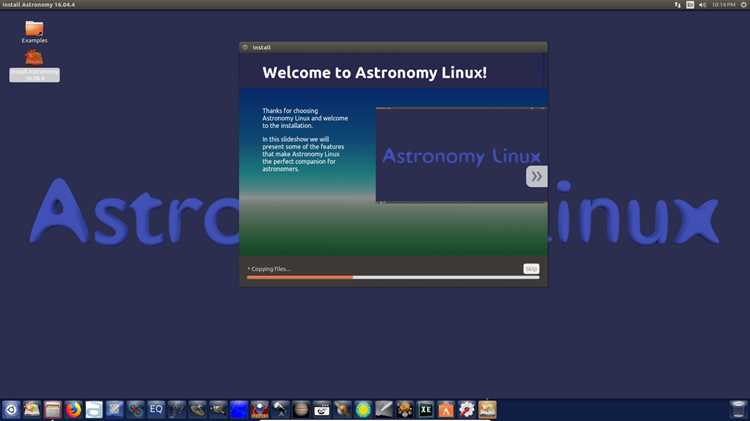The image size is (750, 421).
Task: Open the session power gear menu
Action: pos(744,5)
